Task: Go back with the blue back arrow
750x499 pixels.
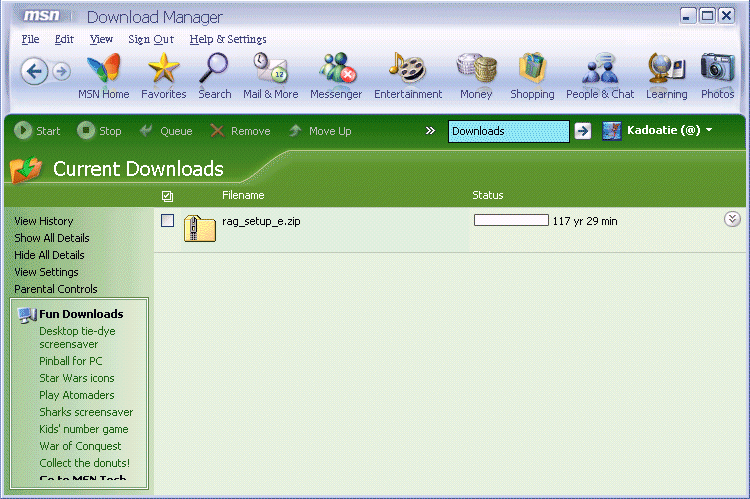Action: point(34,71)
